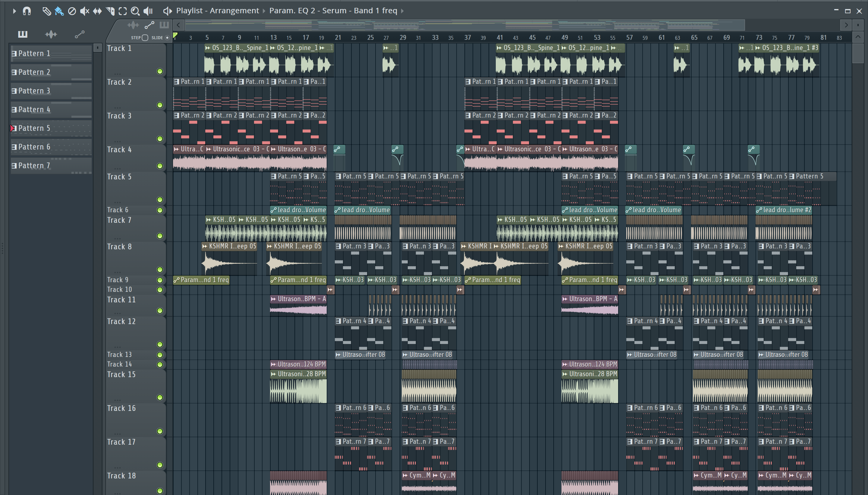Open menu of first Param nd 1 freq clip
The height and width of the screenshot is (495, 868).
coord(176,280)
